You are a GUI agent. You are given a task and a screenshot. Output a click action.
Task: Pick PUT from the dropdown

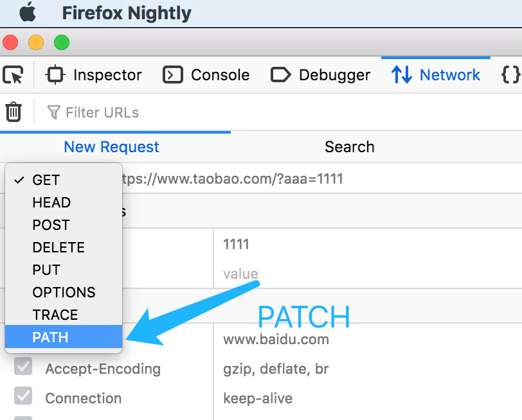click(64, 270)
